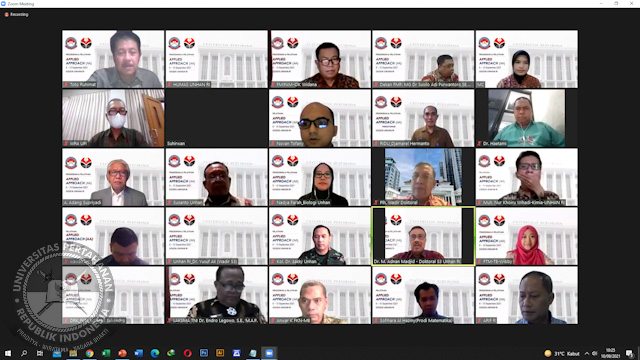Image resolution: width=640 pixels, height=360 pixels.
Task: Open Photoshop from the taskbar
Action: (x=204, y=353)
